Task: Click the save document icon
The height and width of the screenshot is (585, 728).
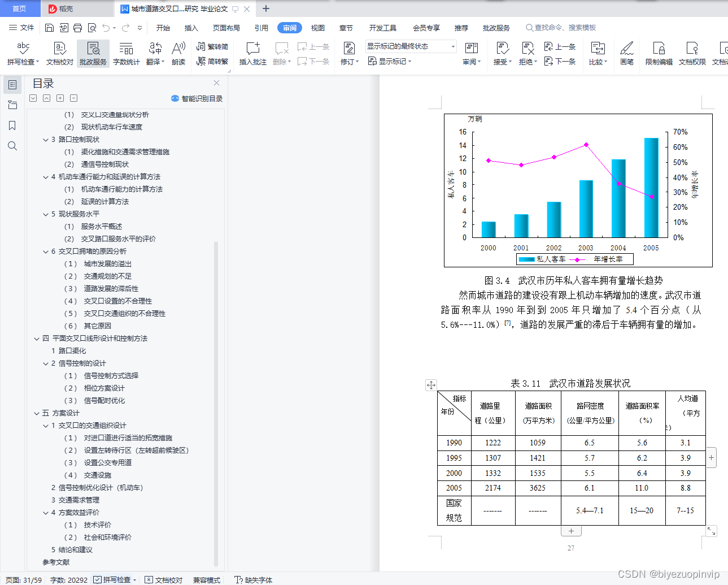Action: click(x=49, y=28)
